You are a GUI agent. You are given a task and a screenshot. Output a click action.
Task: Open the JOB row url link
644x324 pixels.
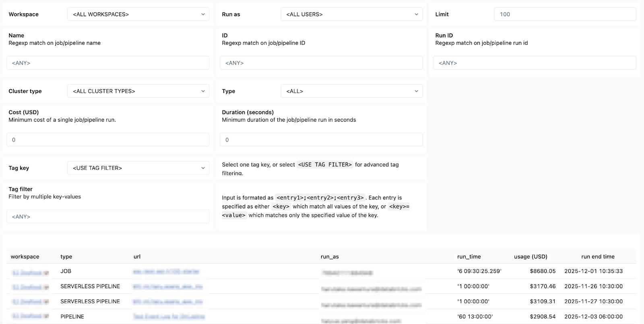(x=166, y=272)
